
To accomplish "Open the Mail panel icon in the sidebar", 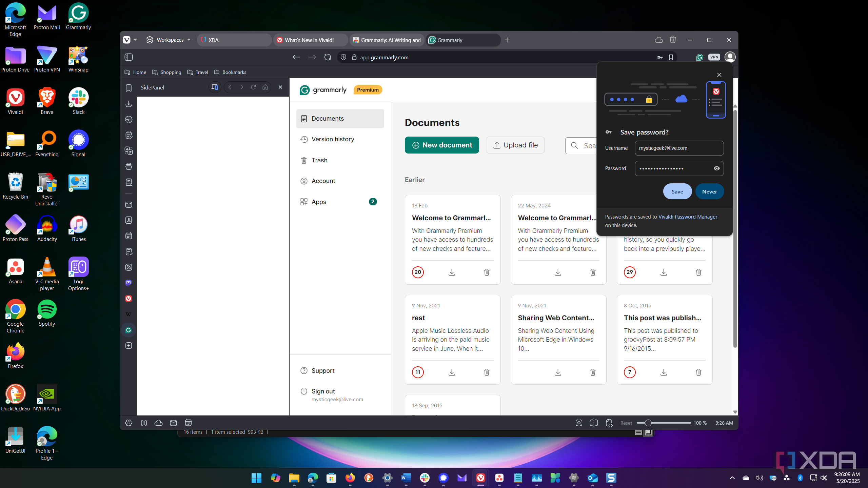I will click(129, 205).
